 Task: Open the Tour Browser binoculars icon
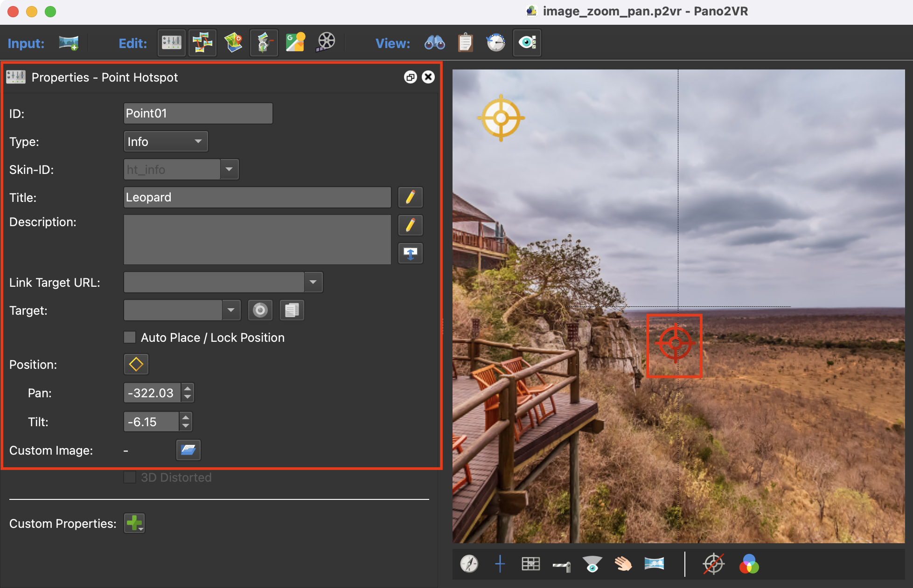tap(434, 43)
